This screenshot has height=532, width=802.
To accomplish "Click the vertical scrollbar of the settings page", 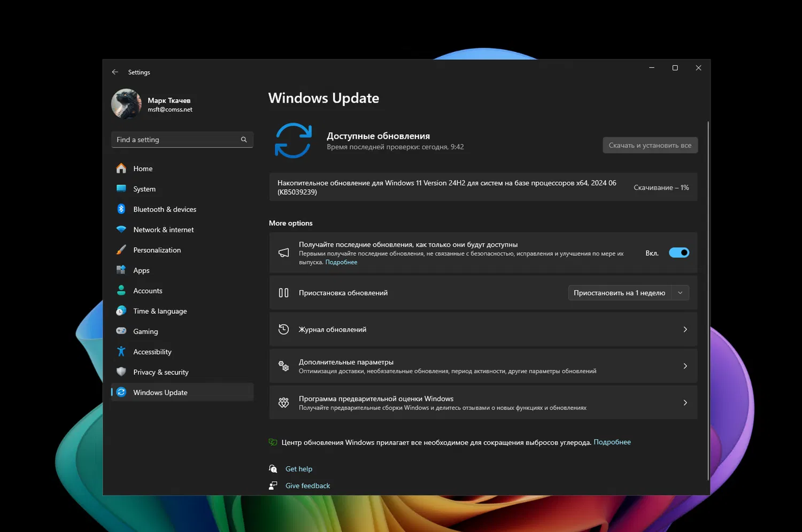I will 708,299.
